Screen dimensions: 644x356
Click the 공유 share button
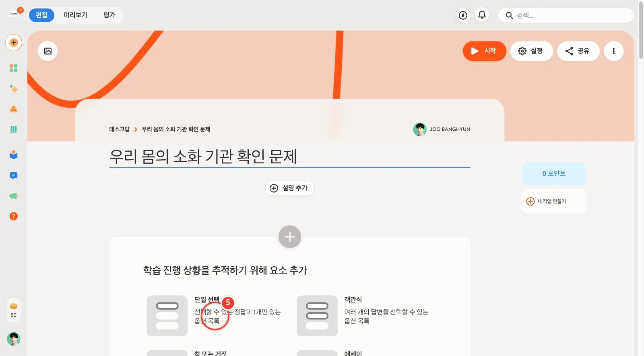point(578,51)
